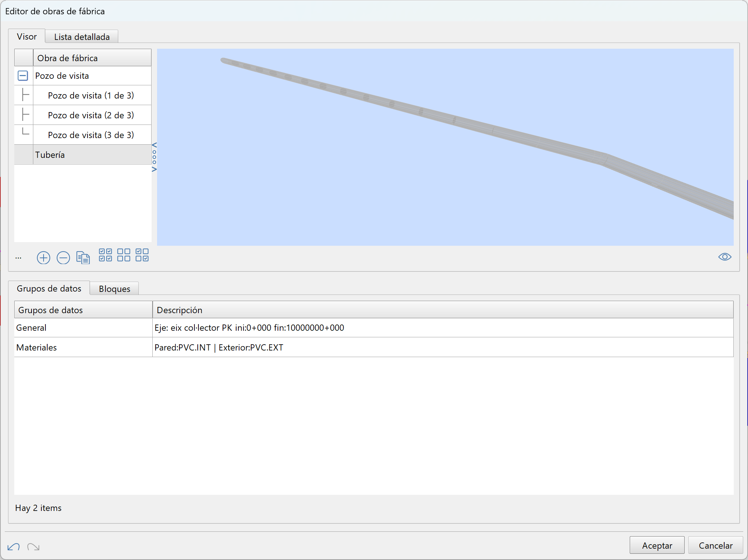Viewport: 748px width, 560px height.
Task: Switch to the Lista detallada tab
Action: pyautogui.click(x=82, y=37)
